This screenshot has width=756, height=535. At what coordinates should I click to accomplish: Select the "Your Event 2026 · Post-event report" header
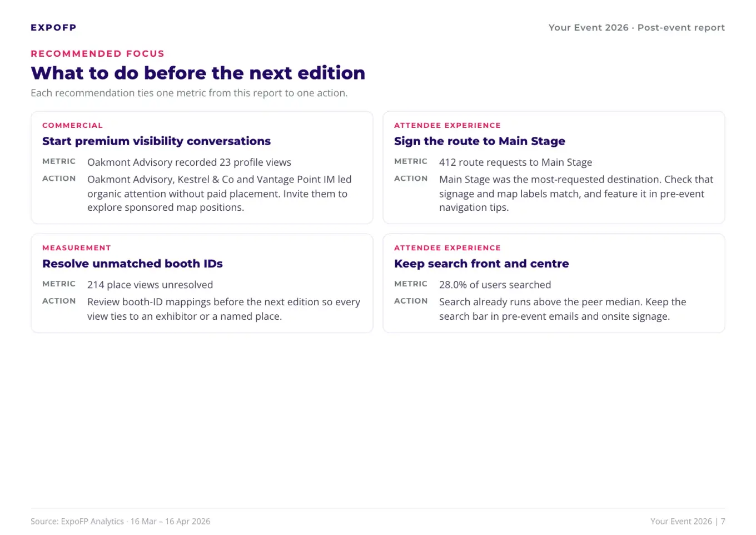[636, 27]
